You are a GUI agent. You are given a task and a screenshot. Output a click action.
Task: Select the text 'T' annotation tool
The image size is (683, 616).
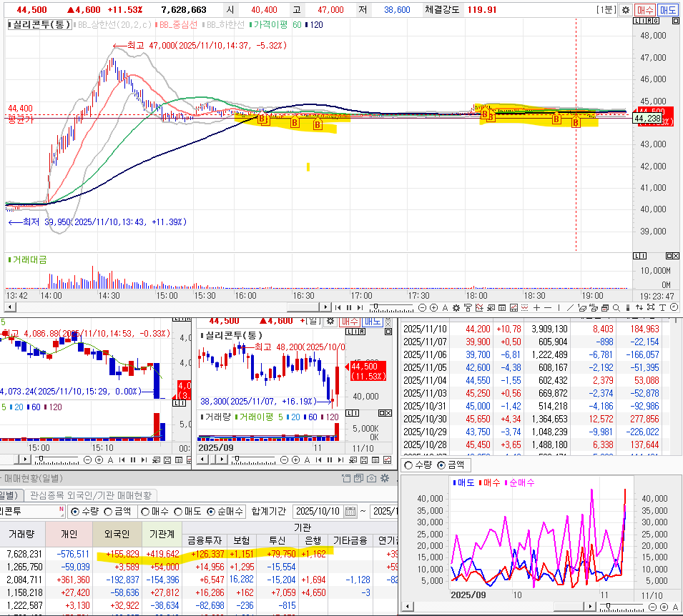tap(662, 308)
